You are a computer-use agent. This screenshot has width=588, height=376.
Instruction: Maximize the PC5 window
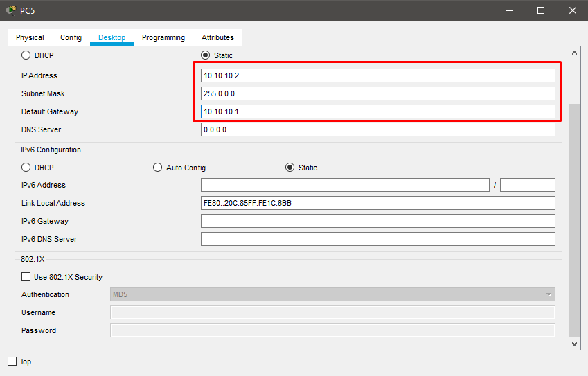[x=541, y=10]
